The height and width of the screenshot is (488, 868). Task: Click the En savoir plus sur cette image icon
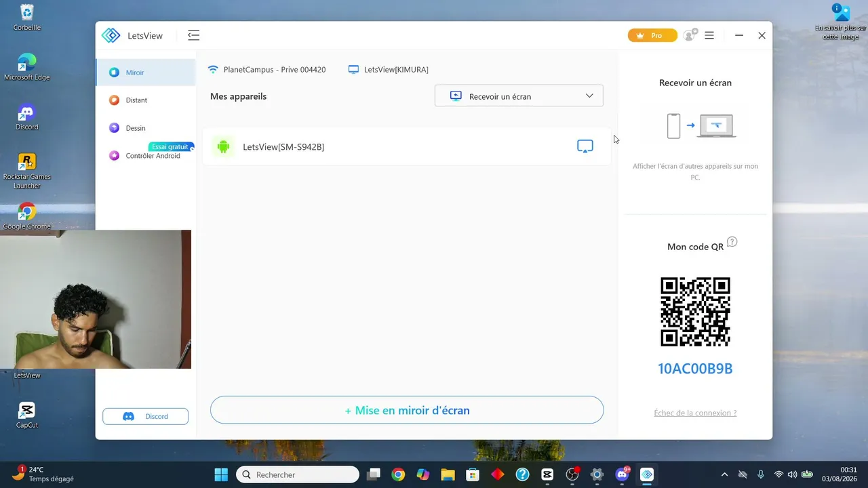click(x=841, y=22)
